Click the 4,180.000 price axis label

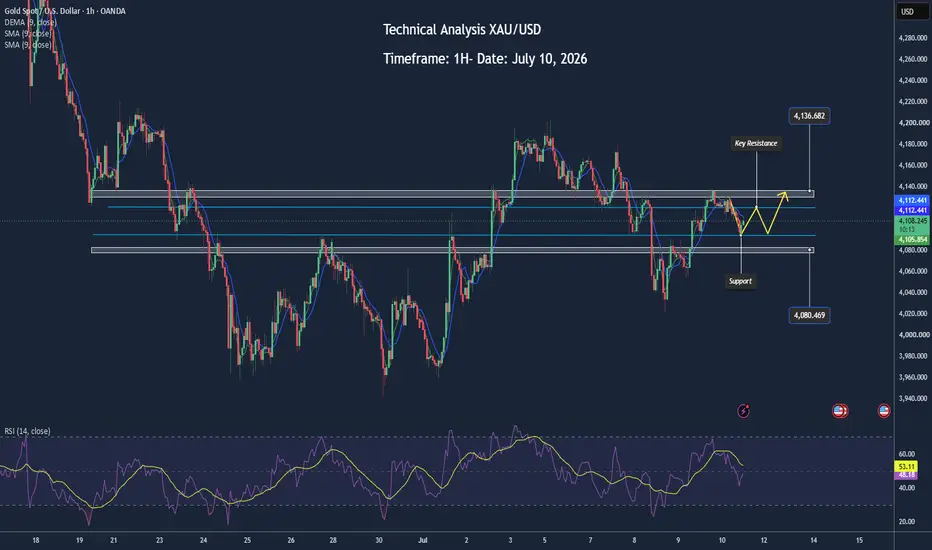[x=913, y=144]
